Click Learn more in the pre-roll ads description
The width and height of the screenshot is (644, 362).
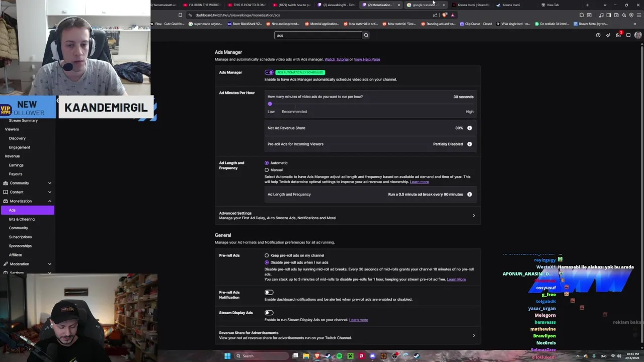[x=456, y=280]
